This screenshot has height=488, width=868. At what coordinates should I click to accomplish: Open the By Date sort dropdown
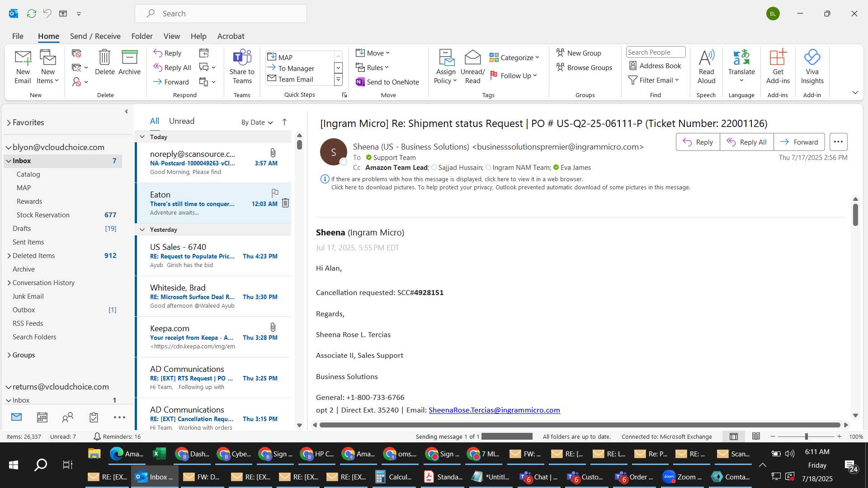[x=257, y=122]
